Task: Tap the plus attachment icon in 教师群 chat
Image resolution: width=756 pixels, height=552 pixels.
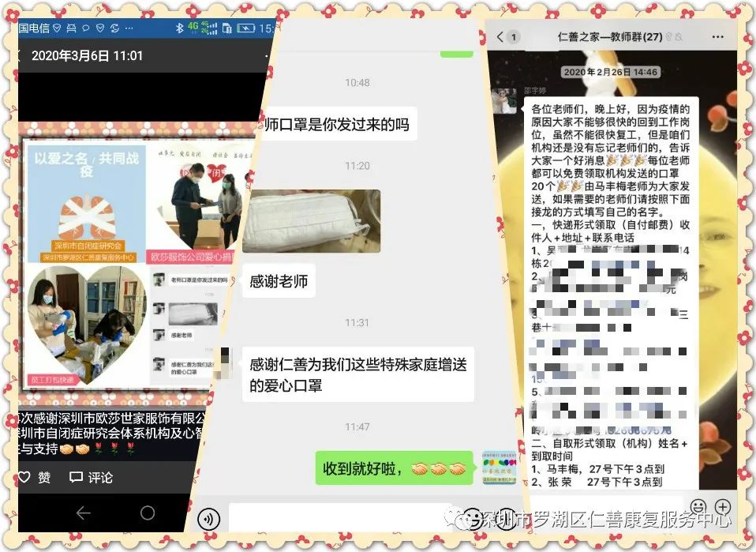Action: (722, 507)
